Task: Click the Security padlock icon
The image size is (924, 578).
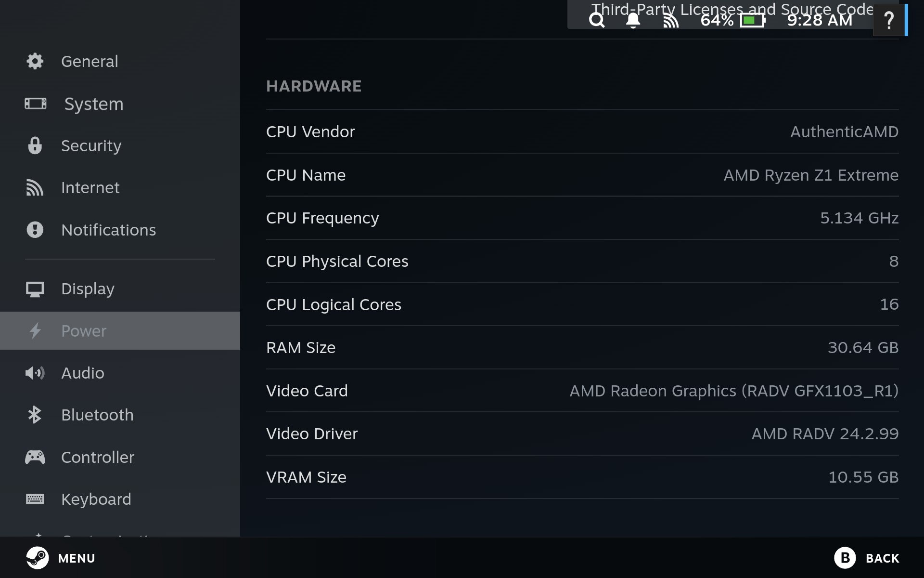Action: 35,145
